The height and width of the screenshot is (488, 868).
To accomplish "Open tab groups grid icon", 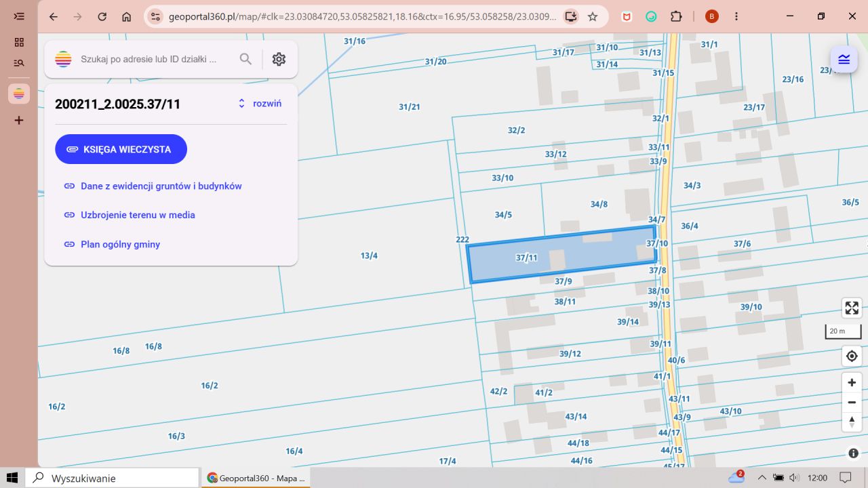I will (19, 42).
